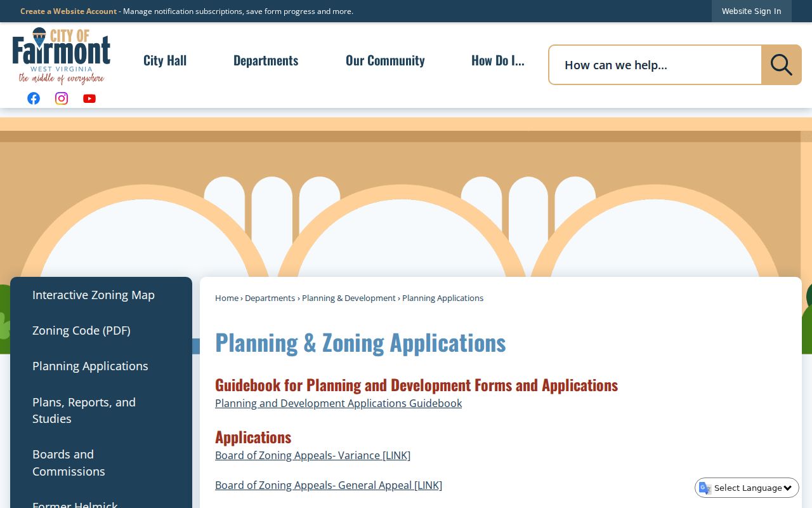The height and width of the screenshot is (508, 812).
Task: Click the City of Fairmont logo
Action: point(62,56)
